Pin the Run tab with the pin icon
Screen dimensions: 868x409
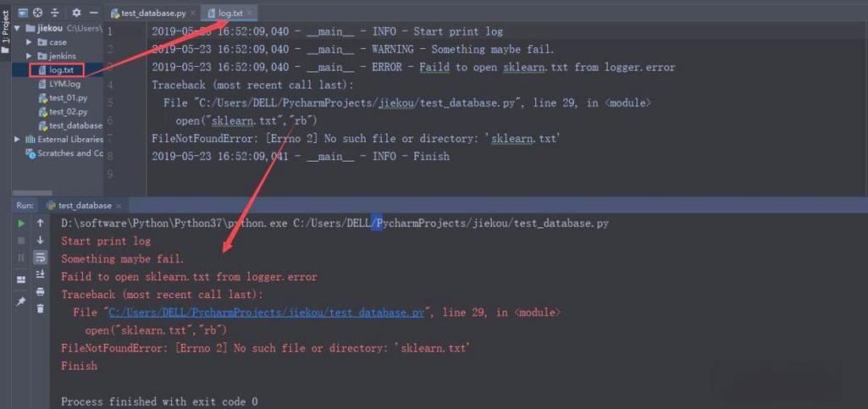click(x=21, y=301)
